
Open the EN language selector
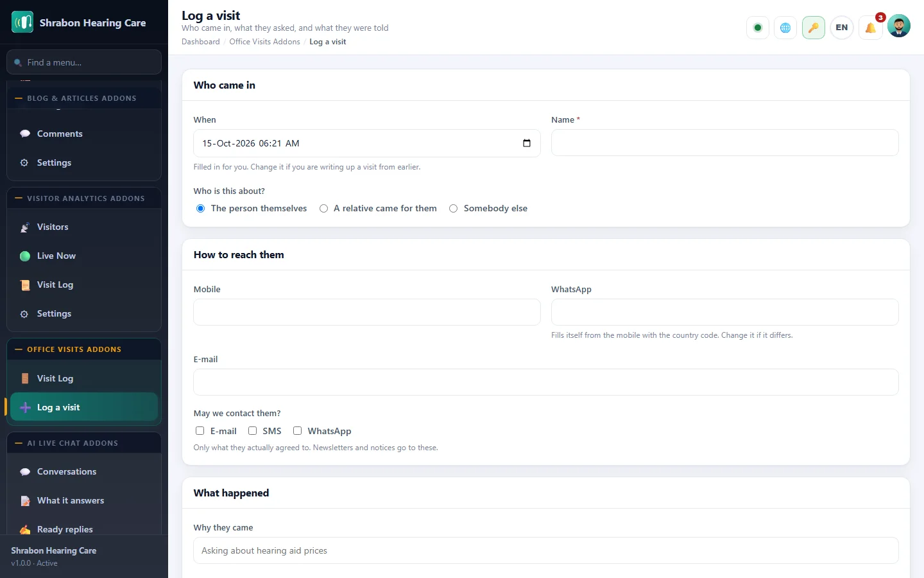842,28
